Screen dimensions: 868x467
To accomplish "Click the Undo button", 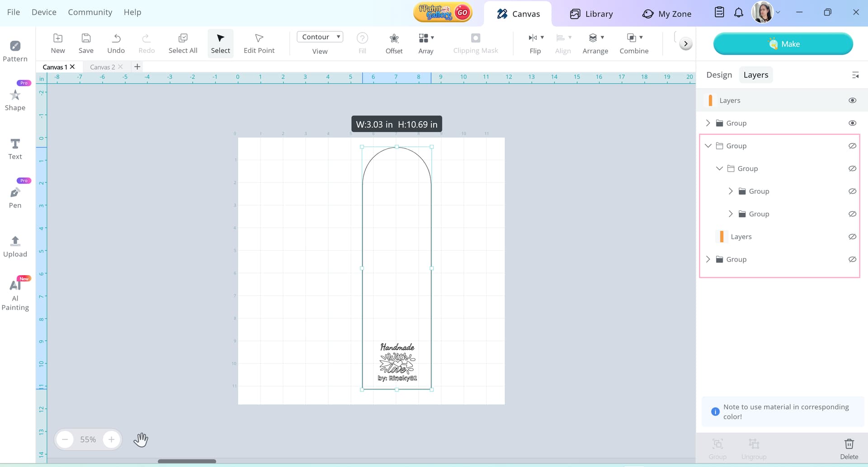I will click(116, 43).
